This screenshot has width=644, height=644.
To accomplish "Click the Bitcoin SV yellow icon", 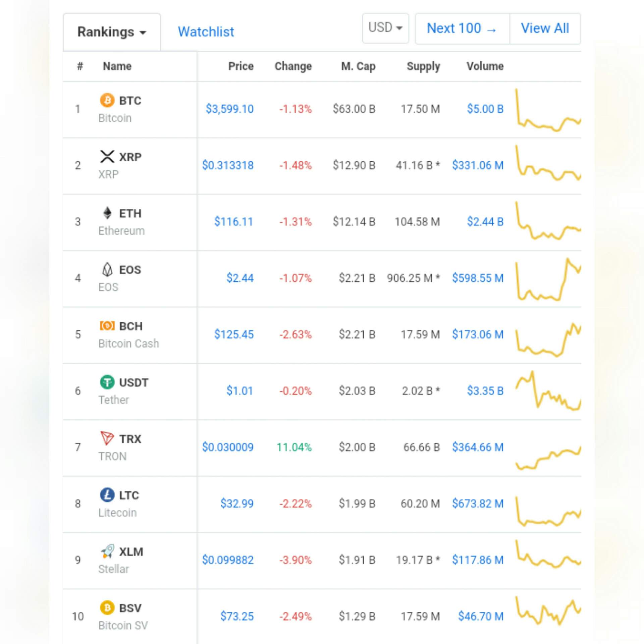I will coord(107,607).
